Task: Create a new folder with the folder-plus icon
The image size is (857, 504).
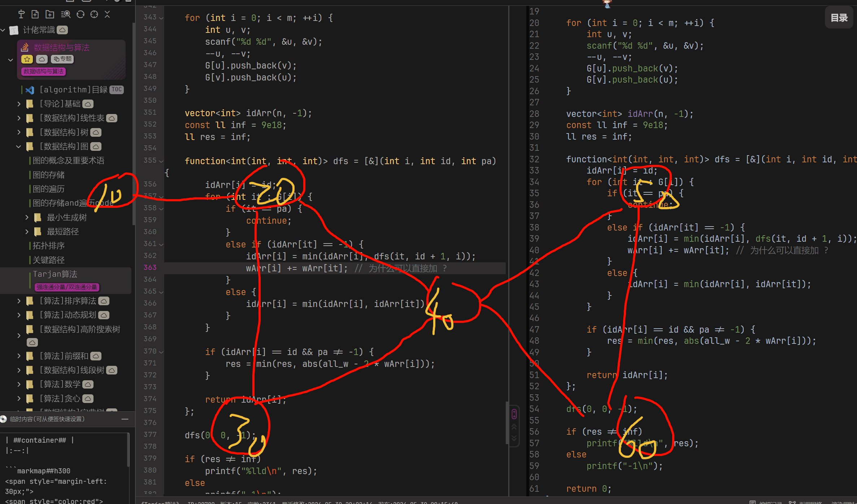Action: click(x=50, y=14)
